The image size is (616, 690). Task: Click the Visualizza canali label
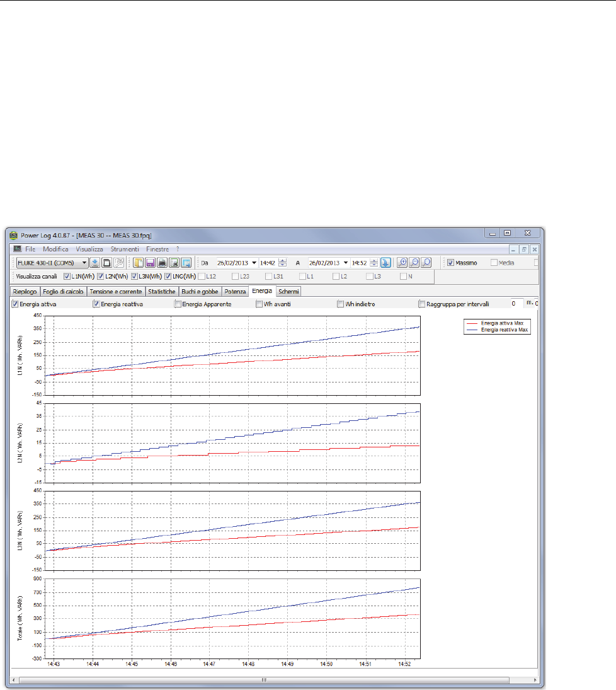pyautogui.click(x=37, y=277)
